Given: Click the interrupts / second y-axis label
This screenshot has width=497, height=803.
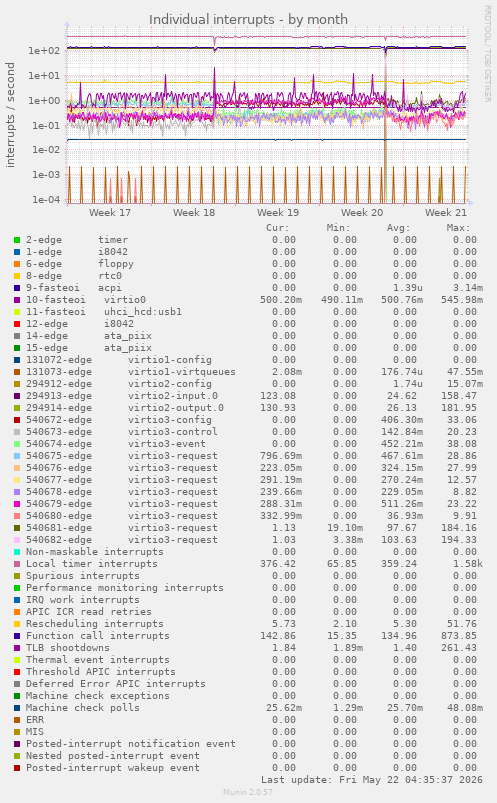Looking at the screenshot, I should [x=10, y=115].
